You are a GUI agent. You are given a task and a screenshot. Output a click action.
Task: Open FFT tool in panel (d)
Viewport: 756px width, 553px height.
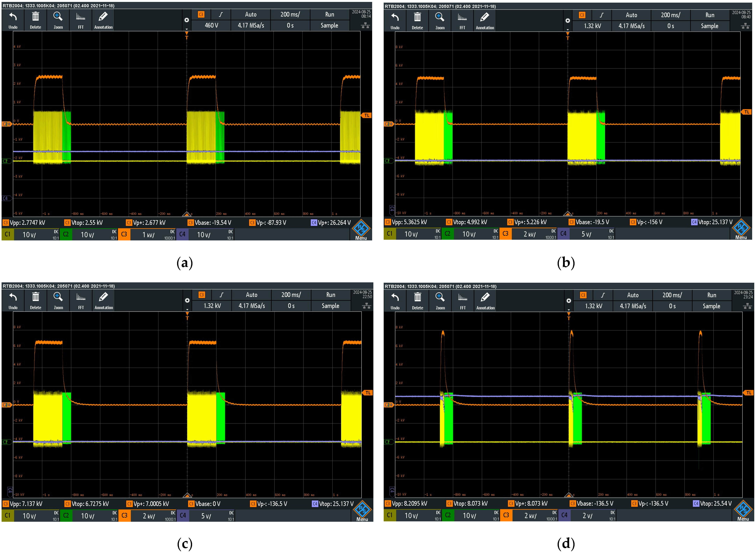462,301
